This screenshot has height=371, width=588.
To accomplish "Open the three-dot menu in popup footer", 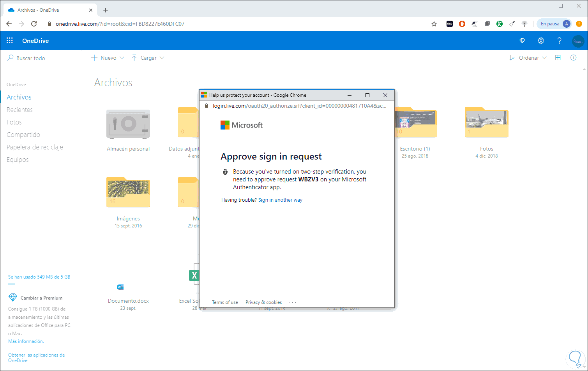I will coord(293,302).
